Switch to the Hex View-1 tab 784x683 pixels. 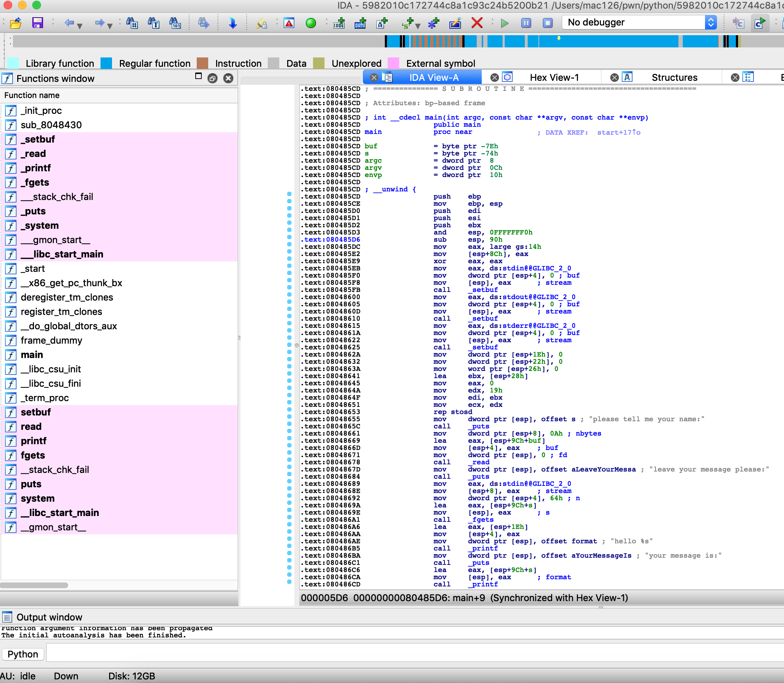pyautogui.click(x=554, y=78)
